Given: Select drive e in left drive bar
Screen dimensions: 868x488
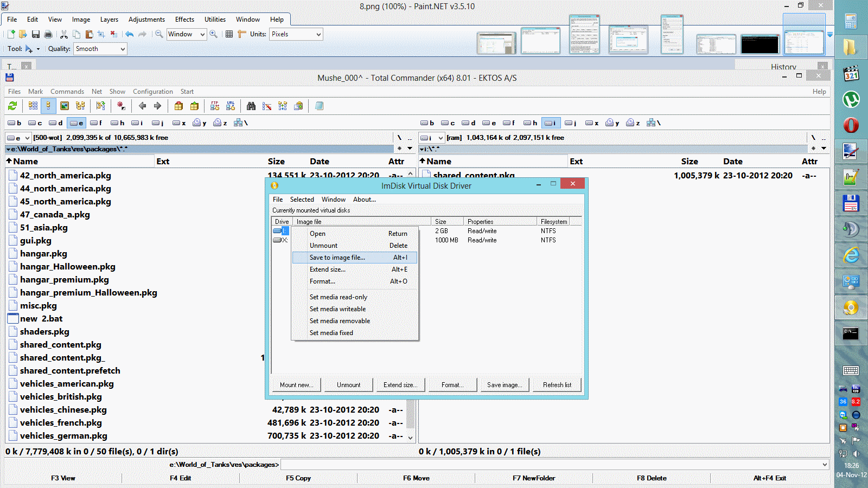Looking at the screenshot, I should [x=76, y=123].
